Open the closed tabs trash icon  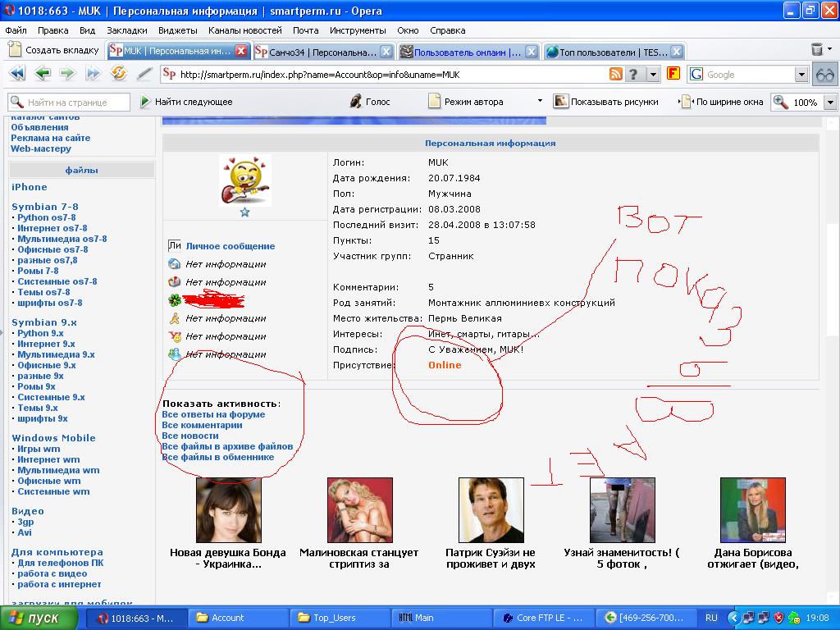pos(817,50)
